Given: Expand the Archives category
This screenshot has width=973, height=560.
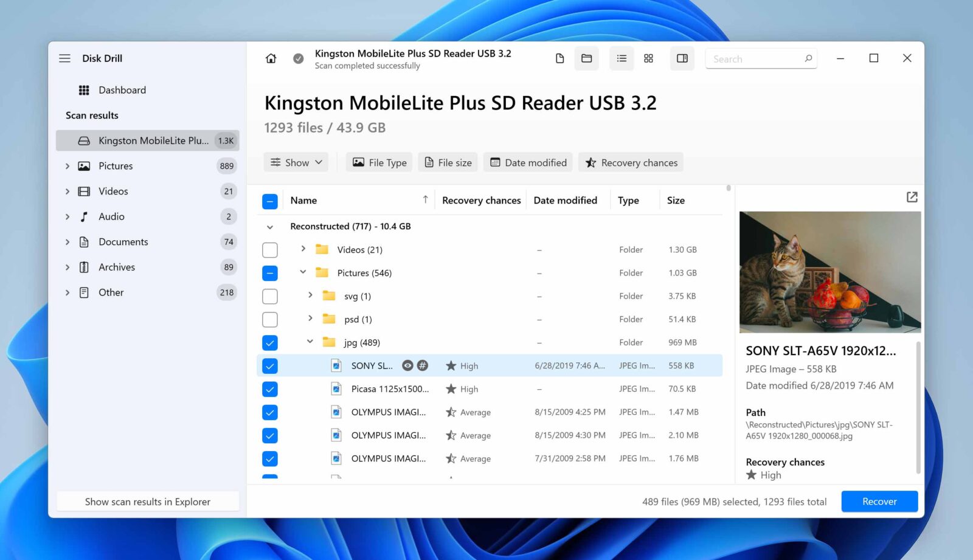Looking at the screenshot, I should click(x=68, y=267).
